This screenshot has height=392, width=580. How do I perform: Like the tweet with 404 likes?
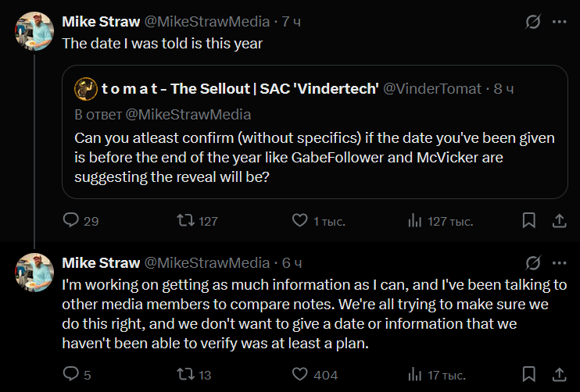point(299,375)
